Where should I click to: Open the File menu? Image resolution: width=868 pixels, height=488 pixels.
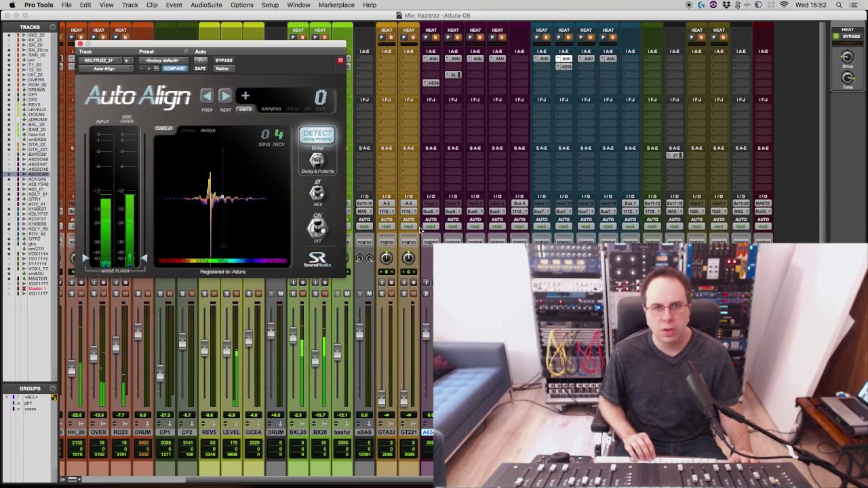(66, 5)
